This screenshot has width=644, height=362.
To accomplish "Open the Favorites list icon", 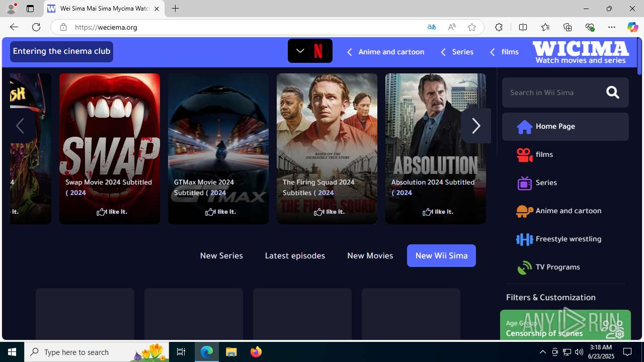I will click(x=545, y=27).
